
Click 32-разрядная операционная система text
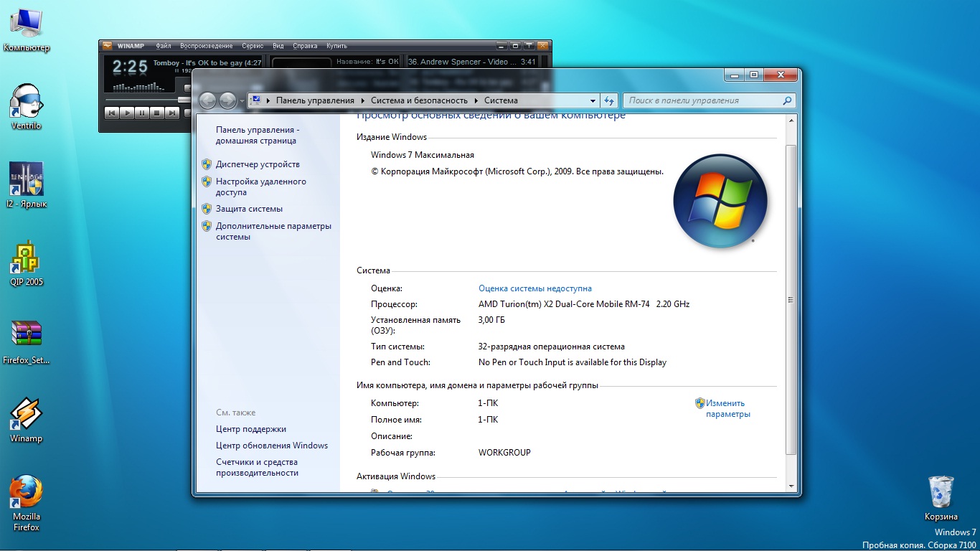tap(551, 347)
